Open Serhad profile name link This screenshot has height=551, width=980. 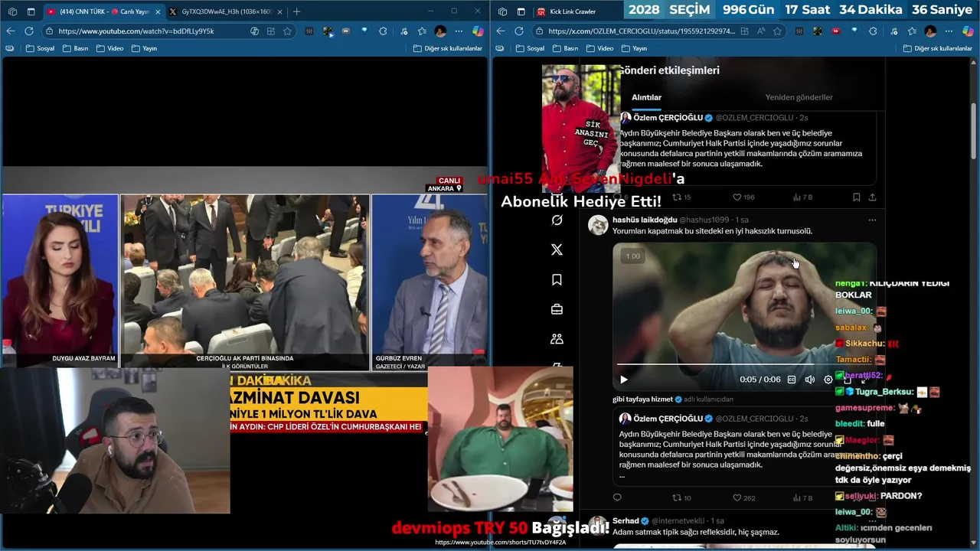tap(626, 521)
